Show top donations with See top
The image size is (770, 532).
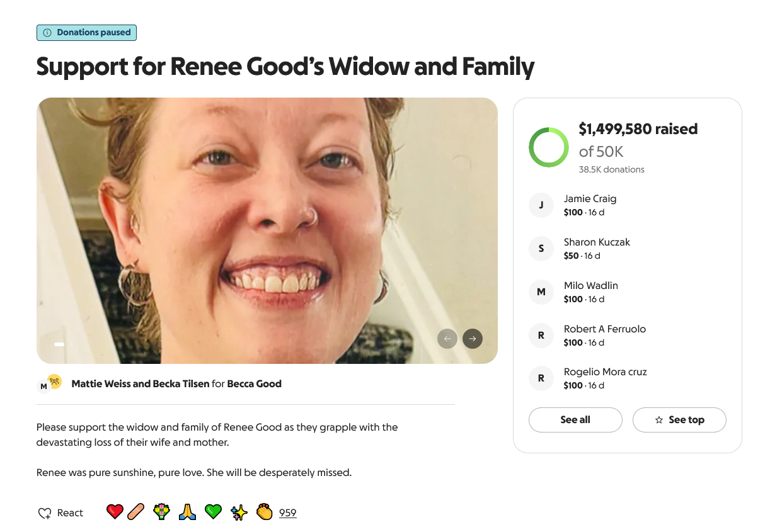click(679, 420)
